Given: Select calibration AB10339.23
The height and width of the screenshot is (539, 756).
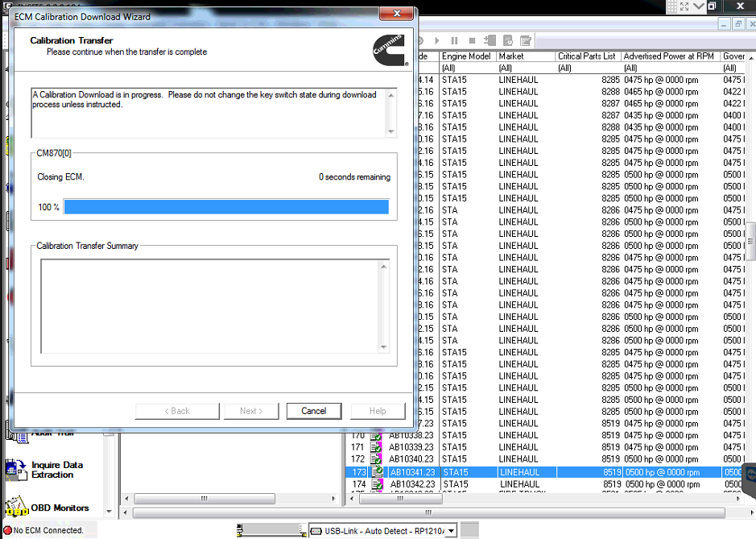Looking at the screenshot, I should 411,447.
